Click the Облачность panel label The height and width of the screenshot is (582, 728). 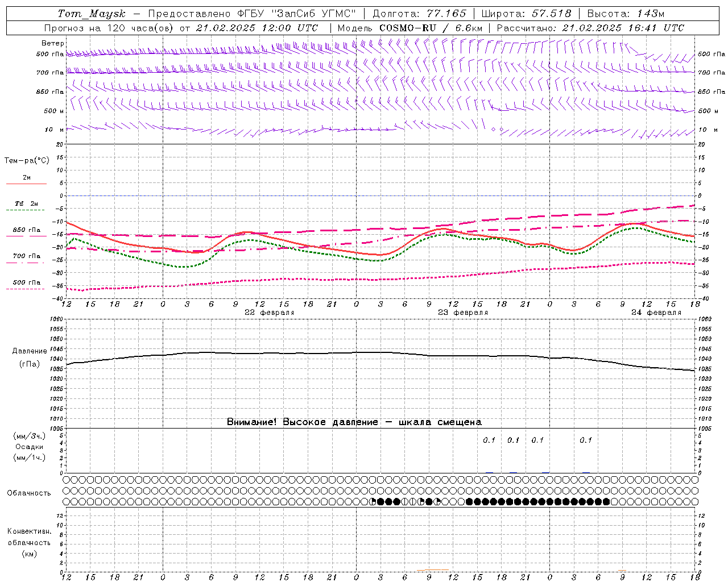tap(29, 493)
